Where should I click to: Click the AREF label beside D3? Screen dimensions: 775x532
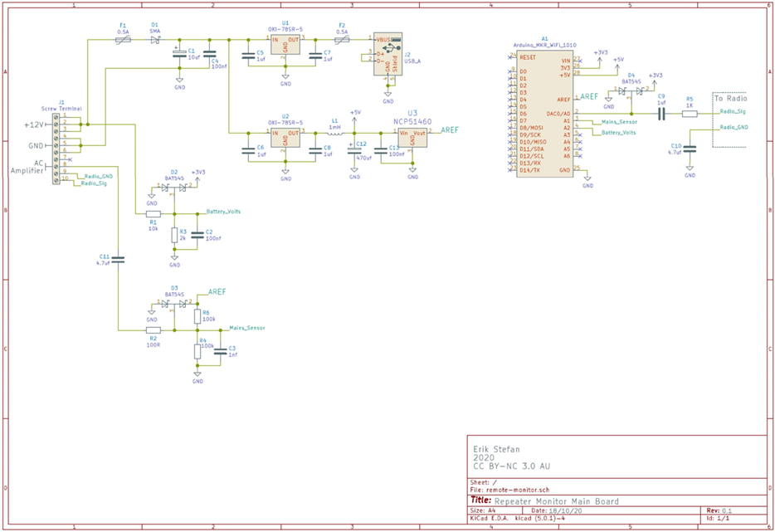(x=216, y=291)
